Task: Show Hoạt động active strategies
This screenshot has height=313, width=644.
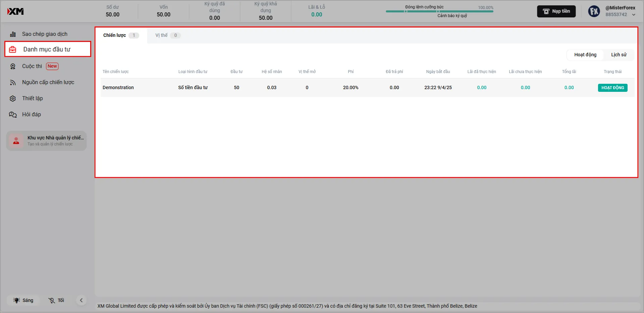Action: [x=585, y=55]
